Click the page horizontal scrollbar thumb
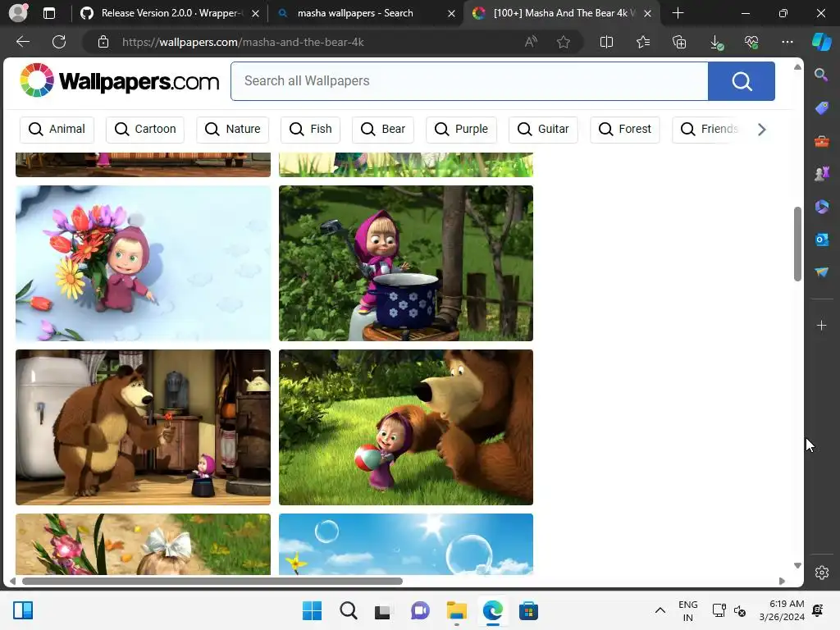840x630 pixels. [212, 581]
